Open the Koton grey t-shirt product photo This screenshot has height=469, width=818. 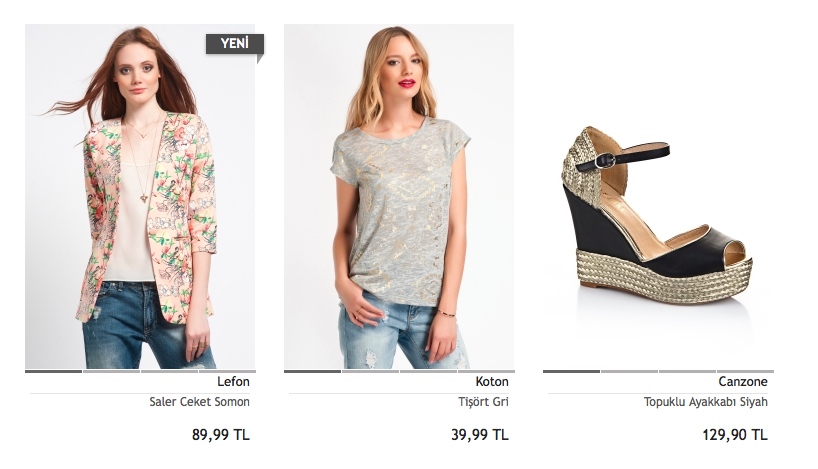[399, 196]
